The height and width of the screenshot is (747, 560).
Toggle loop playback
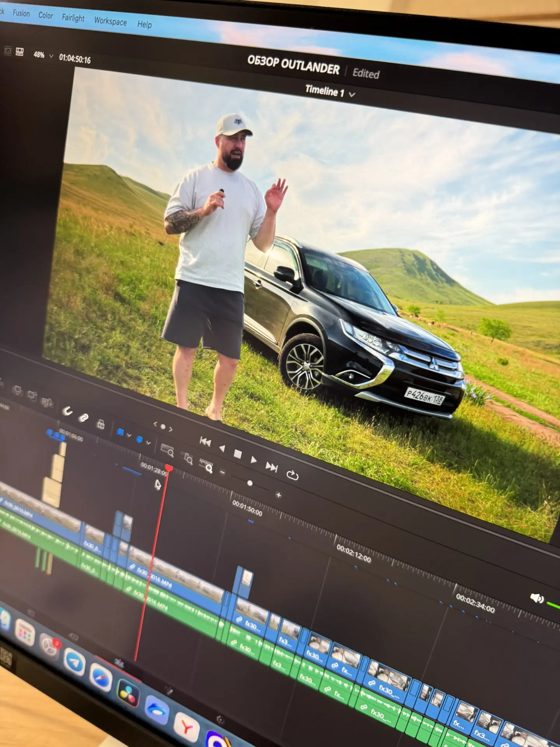(x=292, y=475)
